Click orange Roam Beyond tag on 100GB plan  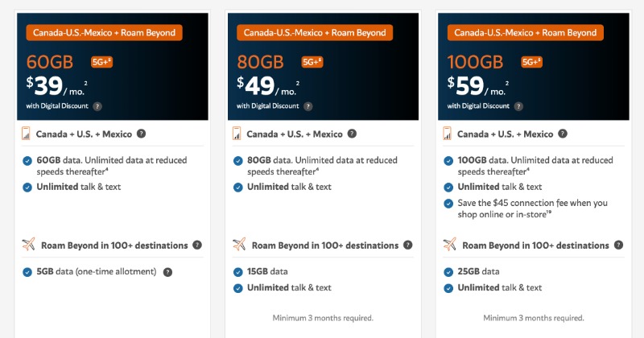(526, 33)
